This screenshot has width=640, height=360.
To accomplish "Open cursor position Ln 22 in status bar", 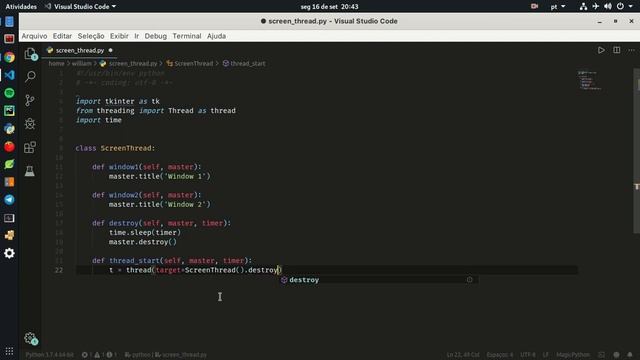I will [462, 355].
